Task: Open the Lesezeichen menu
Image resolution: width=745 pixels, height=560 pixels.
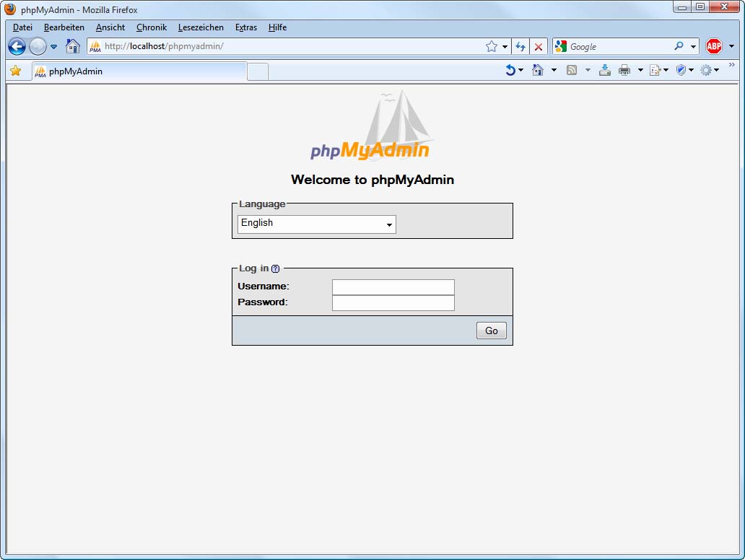Action: click(x=201, y=27)
